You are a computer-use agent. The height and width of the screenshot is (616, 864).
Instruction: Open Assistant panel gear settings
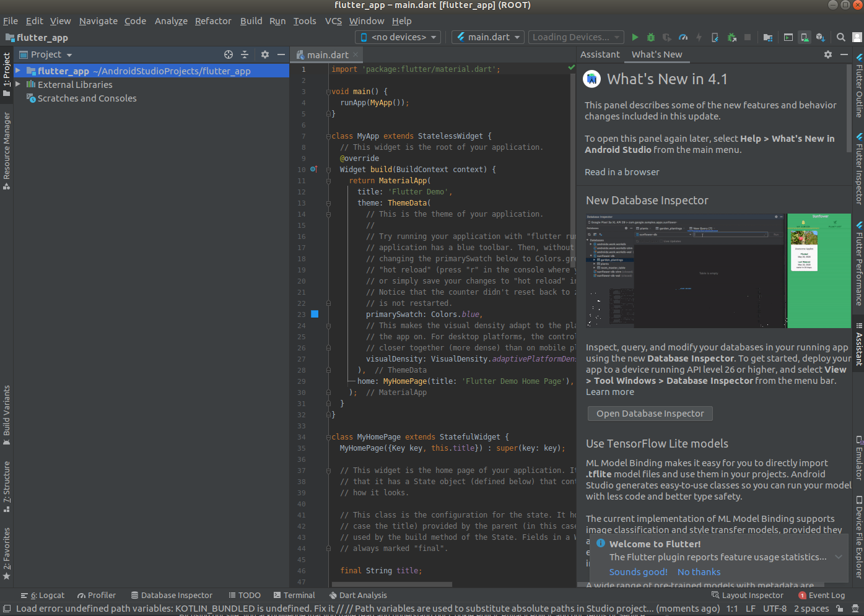pos(828,54)
